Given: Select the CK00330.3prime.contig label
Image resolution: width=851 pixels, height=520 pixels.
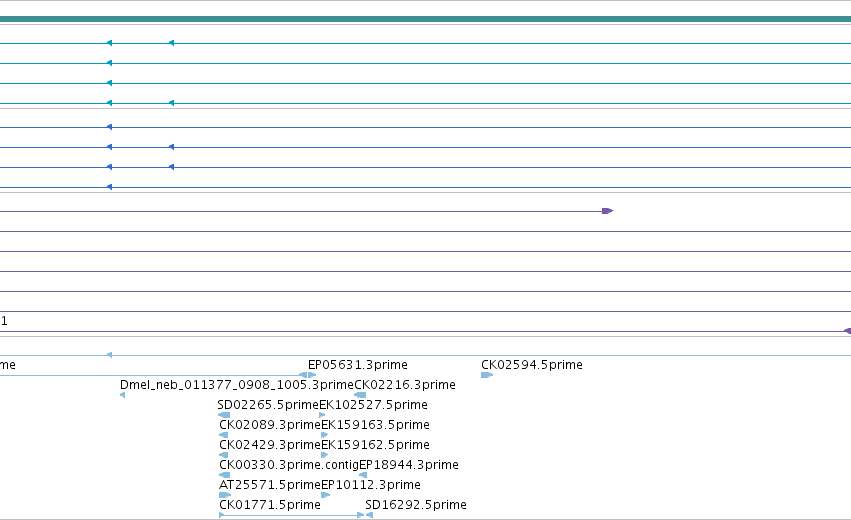Looking at the screenshot, I should [x=289, y=465].
